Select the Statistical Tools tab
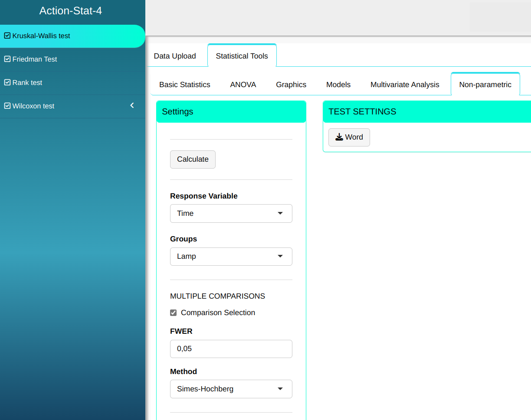Screen dimensions: 531x420 tap(242, 56)
